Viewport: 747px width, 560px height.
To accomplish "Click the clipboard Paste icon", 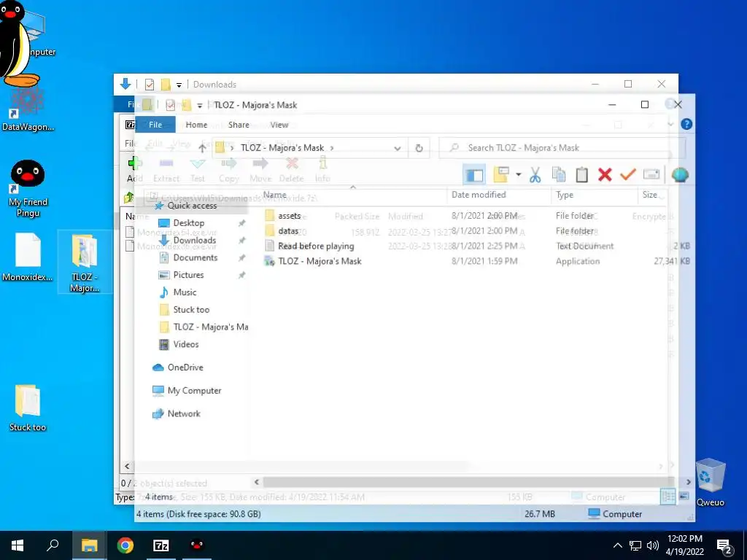I will click(581, 175).
